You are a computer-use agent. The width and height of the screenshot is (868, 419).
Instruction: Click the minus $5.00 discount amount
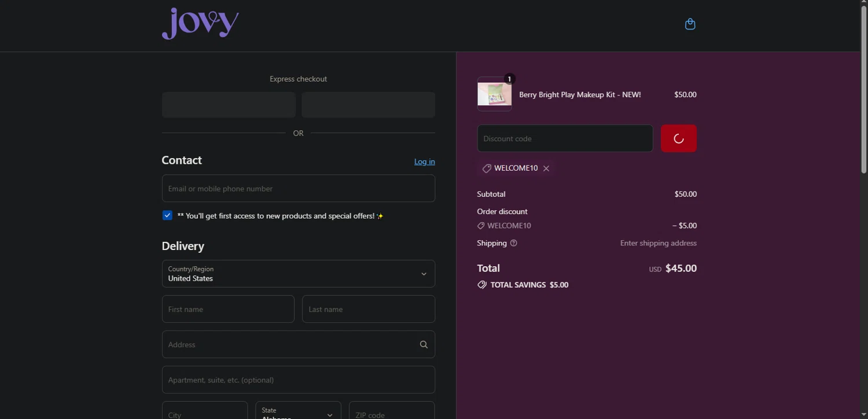point(685,226)
